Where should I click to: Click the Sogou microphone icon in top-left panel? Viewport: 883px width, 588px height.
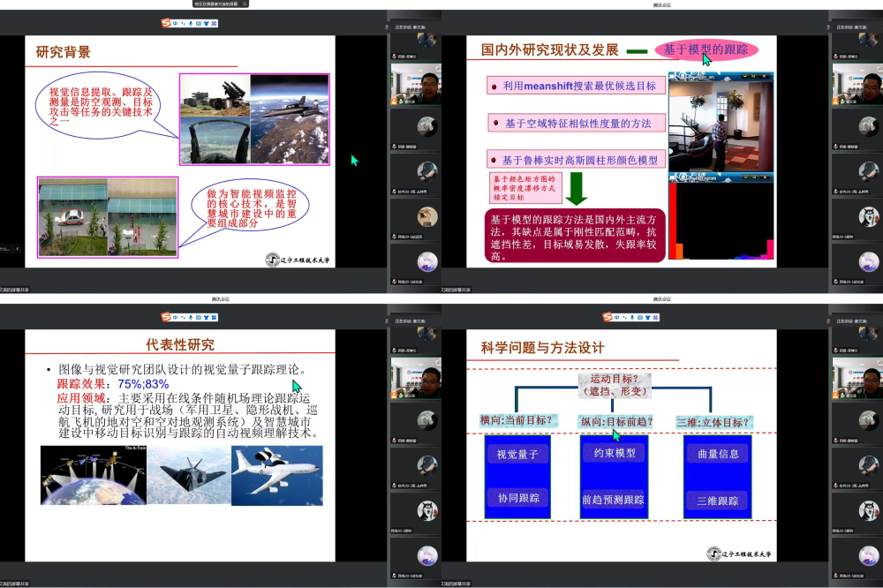pyautogui.click(x=190, y=23)
